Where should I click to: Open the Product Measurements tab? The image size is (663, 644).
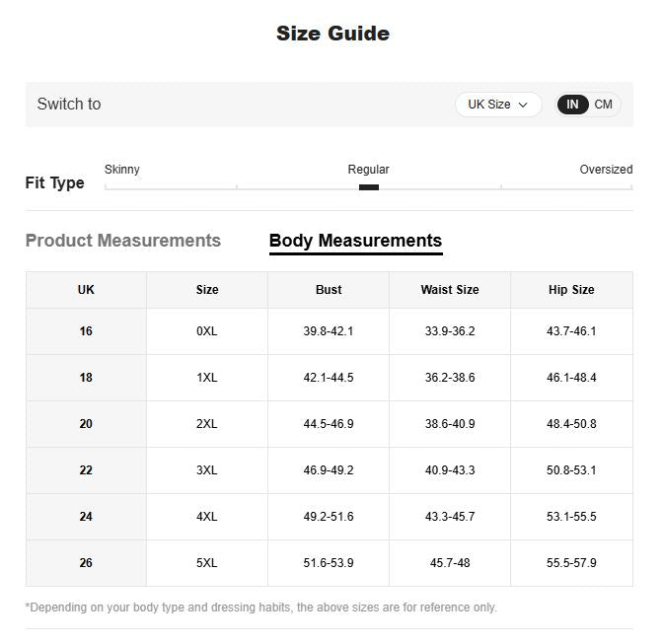tap(123, 241)
